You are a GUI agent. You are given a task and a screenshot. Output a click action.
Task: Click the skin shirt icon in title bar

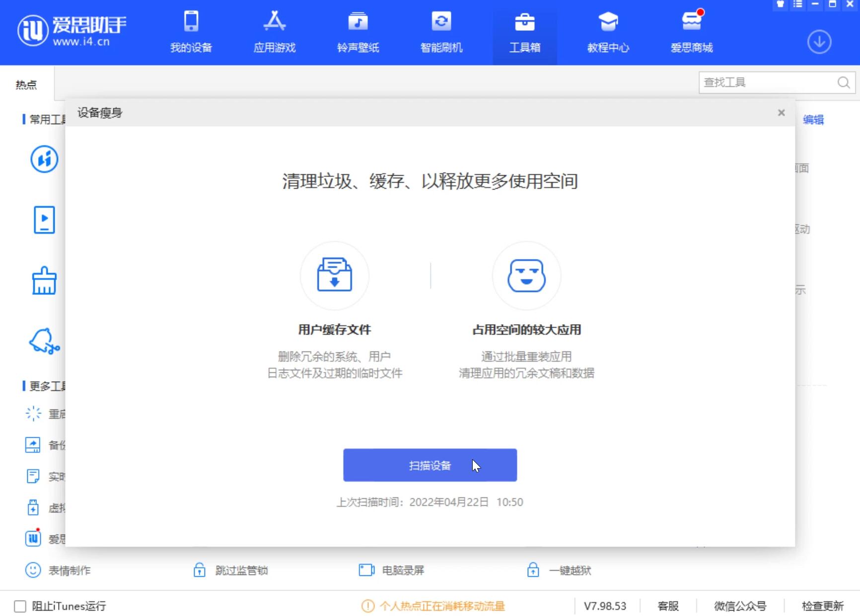[780, 4]
